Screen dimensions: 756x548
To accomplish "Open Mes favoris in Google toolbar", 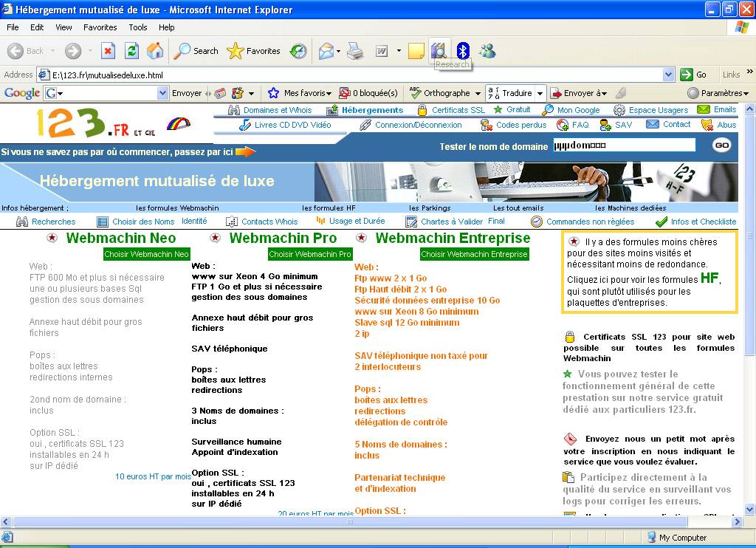I will (x=300, y=92).
